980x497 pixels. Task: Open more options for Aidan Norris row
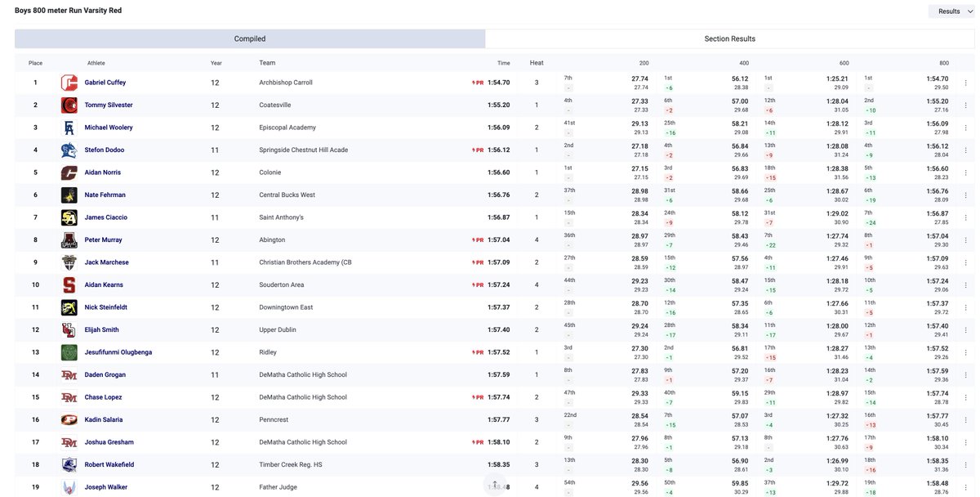(965, 172)
